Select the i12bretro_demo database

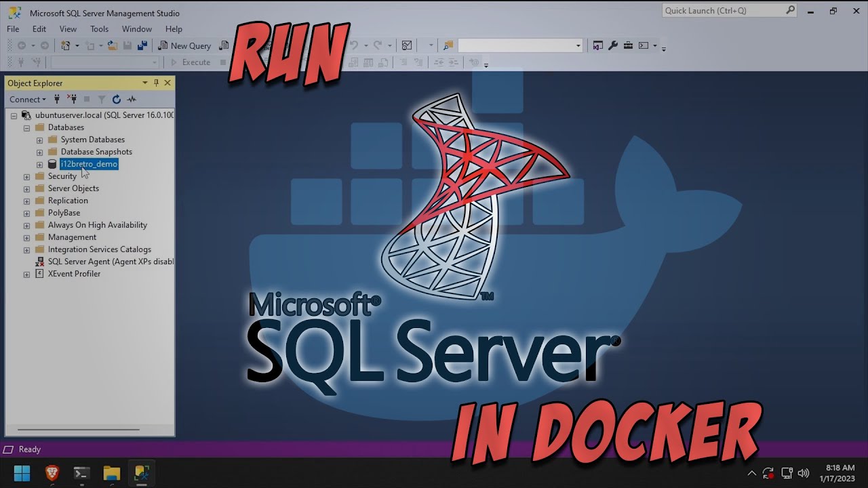89,164
